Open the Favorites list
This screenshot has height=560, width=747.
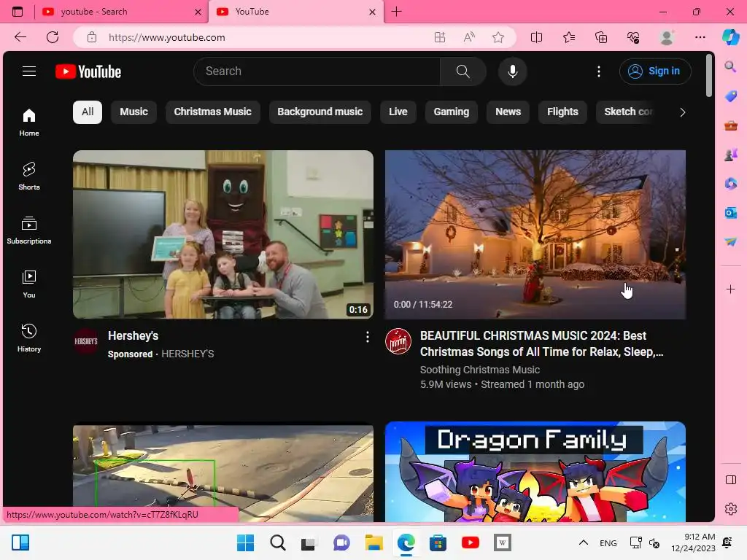click(569, 37)
